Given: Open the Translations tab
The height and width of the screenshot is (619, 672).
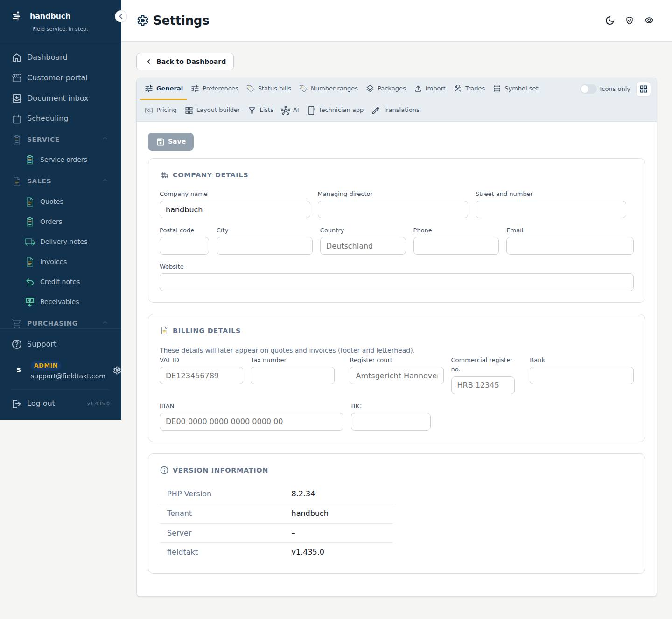Looking at the screenshot, I should pos(396,110).
